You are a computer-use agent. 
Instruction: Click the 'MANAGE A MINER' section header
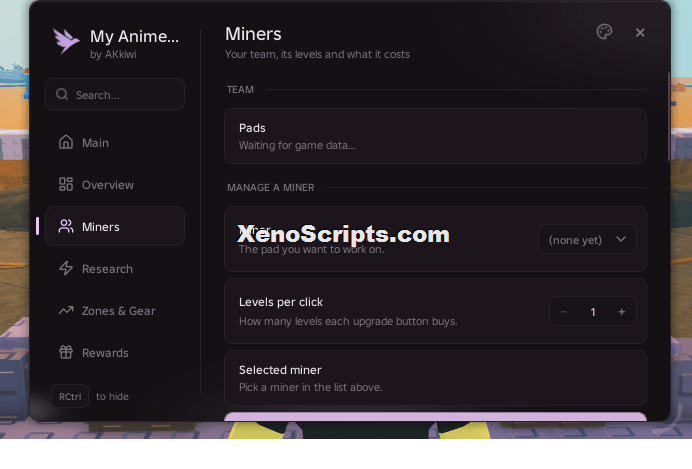(x=271, y=188)
